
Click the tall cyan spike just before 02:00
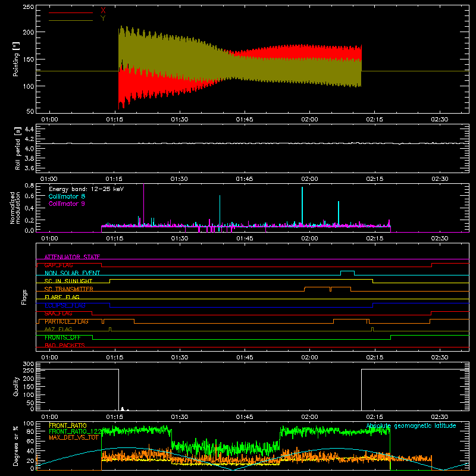pyautogui.click(x=302, y=205)
